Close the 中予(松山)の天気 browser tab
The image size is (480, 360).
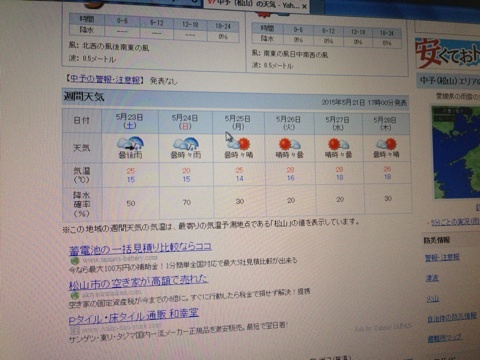[304, 6]
